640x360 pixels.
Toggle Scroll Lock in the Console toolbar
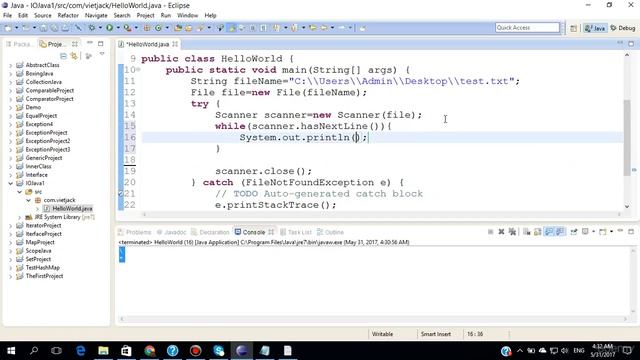coord(538,232)
